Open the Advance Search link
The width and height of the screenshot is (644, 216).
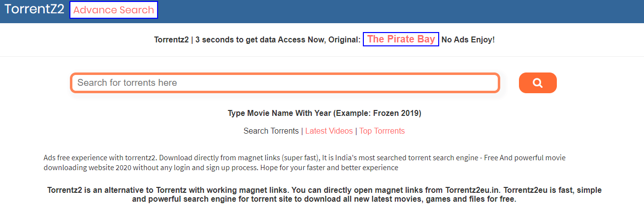[114, 10]
